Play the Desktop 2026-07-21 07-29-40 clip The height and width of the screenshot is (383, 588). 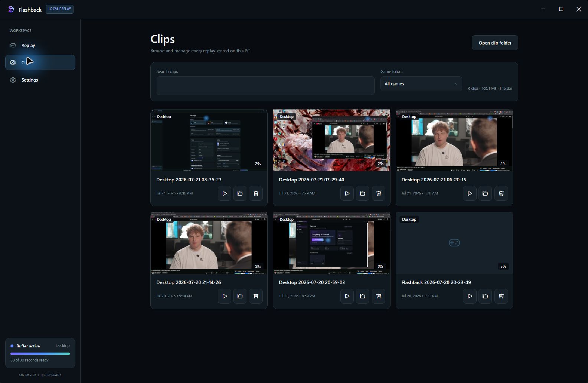347,193
